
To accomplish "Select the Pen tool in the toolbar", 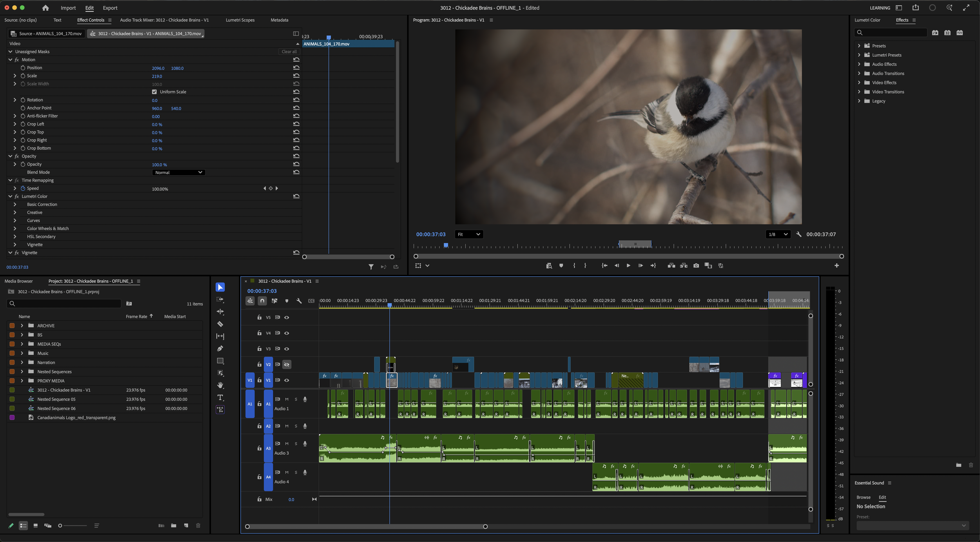I will (220, 348).
